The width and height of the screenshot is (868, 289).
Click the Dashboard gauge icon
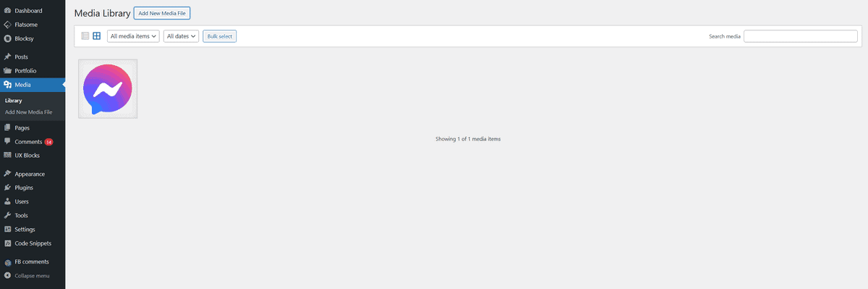(7, 11)
